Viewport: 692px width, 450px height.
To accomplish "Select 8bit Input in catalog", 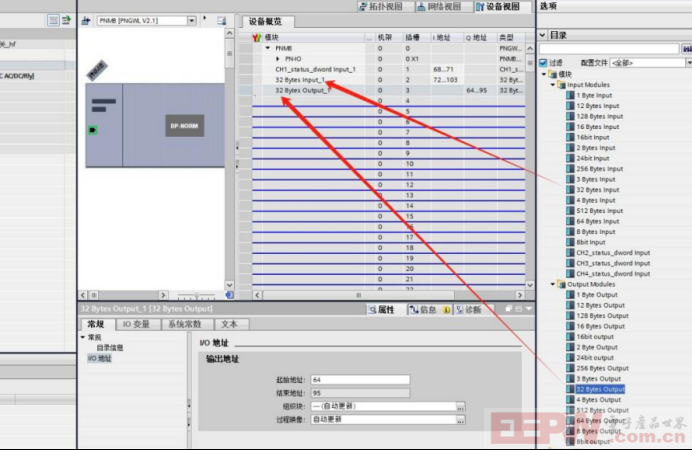I will [x=591, y=242].
